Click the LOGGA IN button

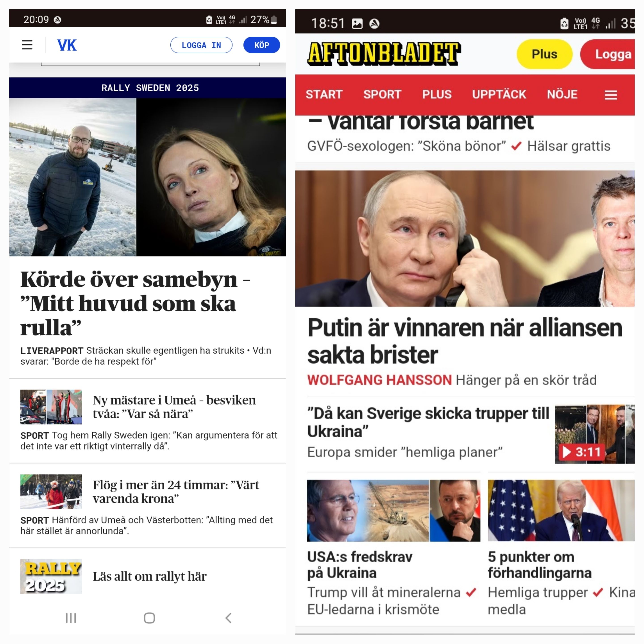[x=201, y=45]
